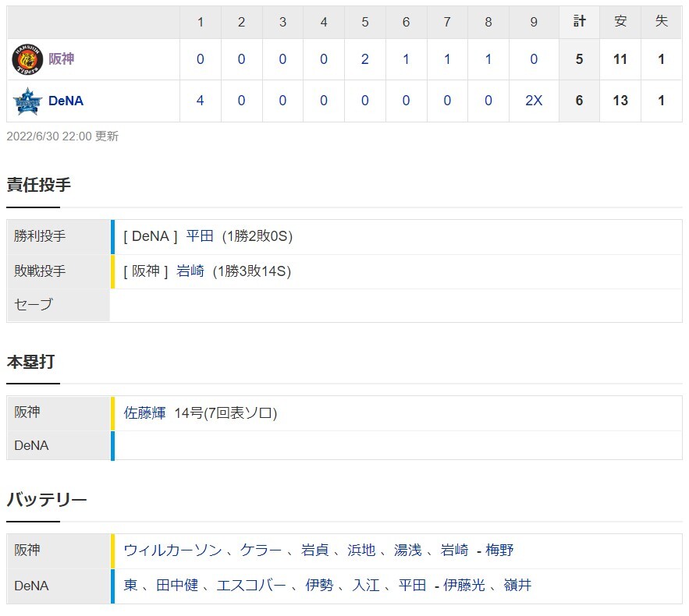Select losing pitcher 岩崎 link

tap(190, 271)
